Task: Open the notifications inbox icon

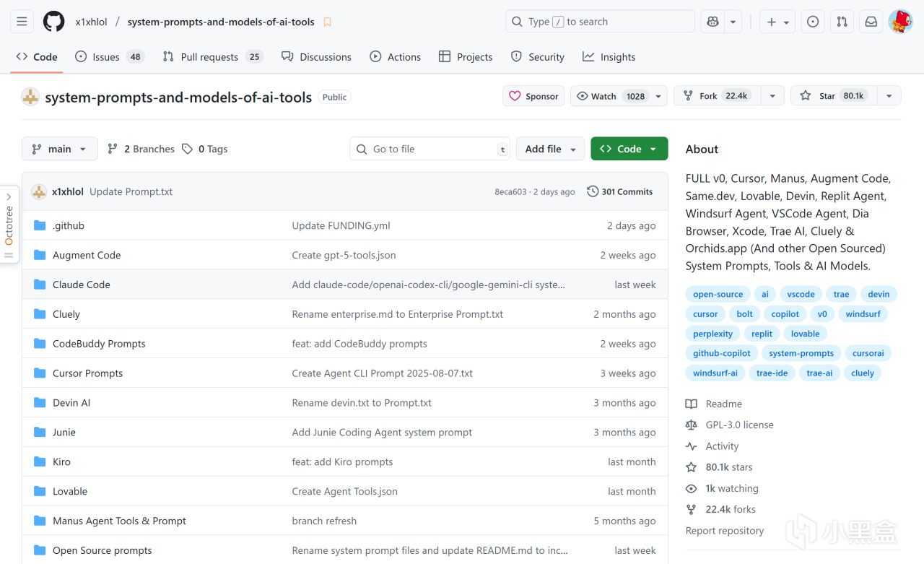Action: pos(871,22)
